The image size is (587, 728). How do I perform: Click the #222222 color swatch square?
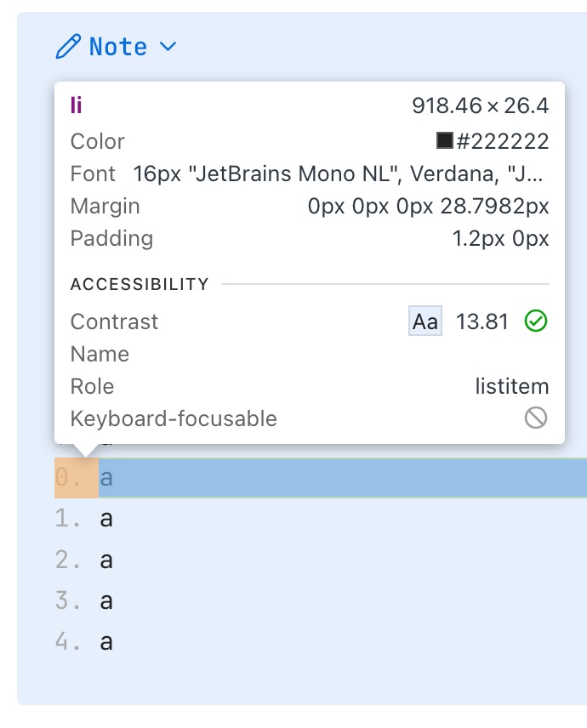[x=444, y=140]
